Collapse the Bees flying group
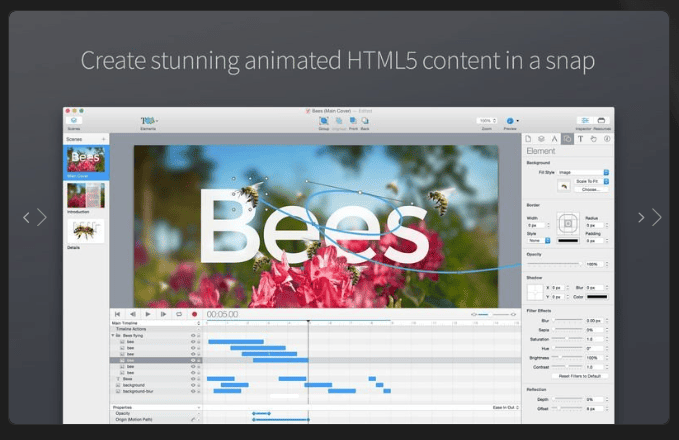Image resolution: width=679 pixels, height=440 pixels. pyautogui.click(x=113, y=335)
